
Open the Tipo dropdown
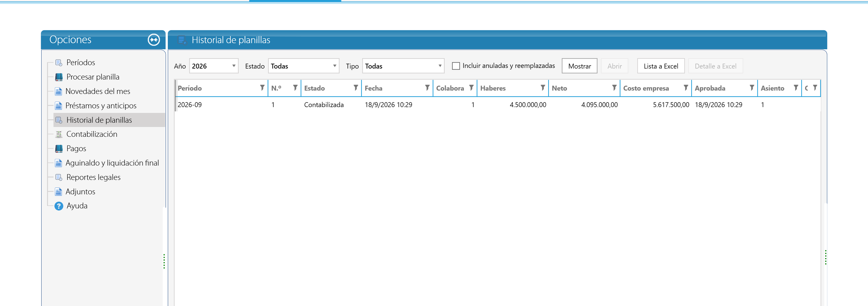coord(403,66)
